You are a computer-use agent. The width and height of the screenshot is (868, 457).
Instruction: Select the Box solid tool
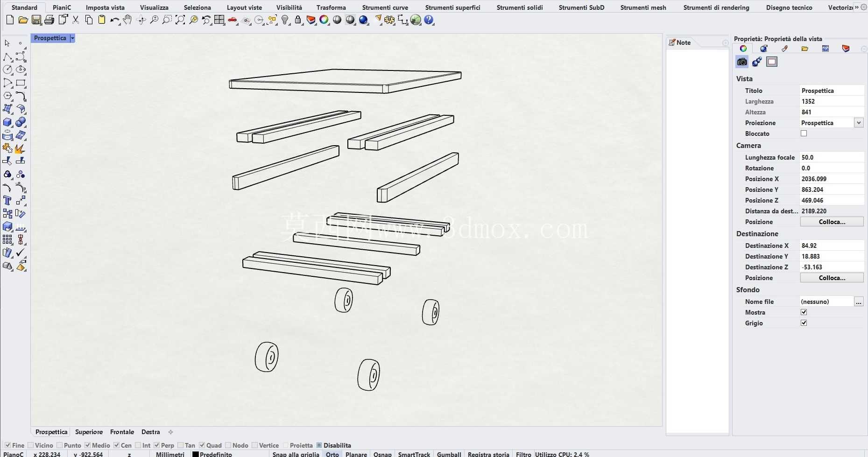coord(7,122)
